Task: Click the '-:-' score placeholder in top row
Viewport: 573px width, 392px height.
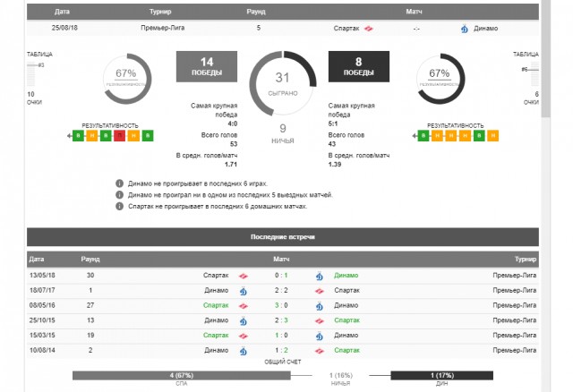Action: [416, 29]
